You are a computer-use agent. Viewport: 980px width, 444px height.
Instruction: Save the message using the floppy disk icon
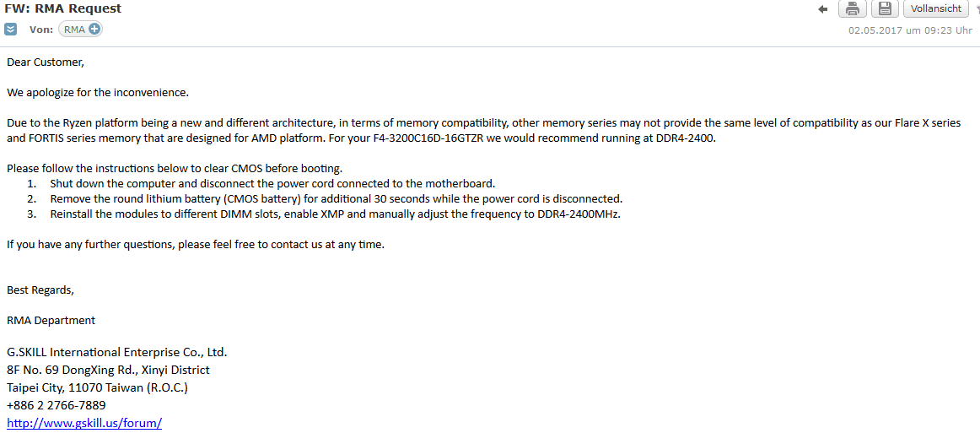click(x=885, y=8)
